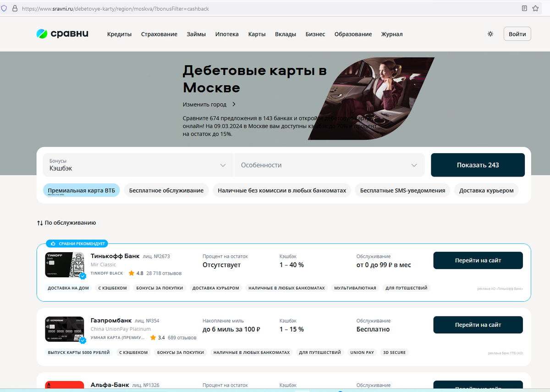
Task: Click the Тинькофф Банк card thumbnail
Action: [x=64, y=265]
